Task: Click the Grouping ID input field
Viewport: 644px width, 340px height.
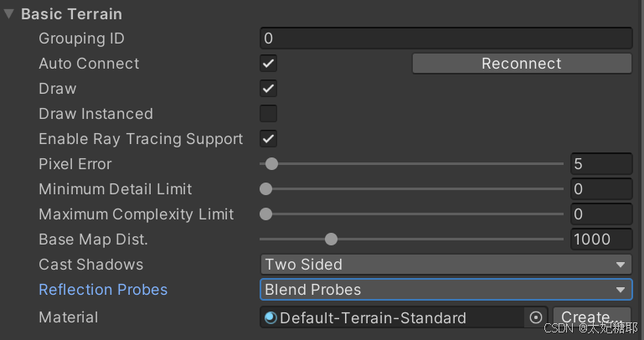Action: 446,39
